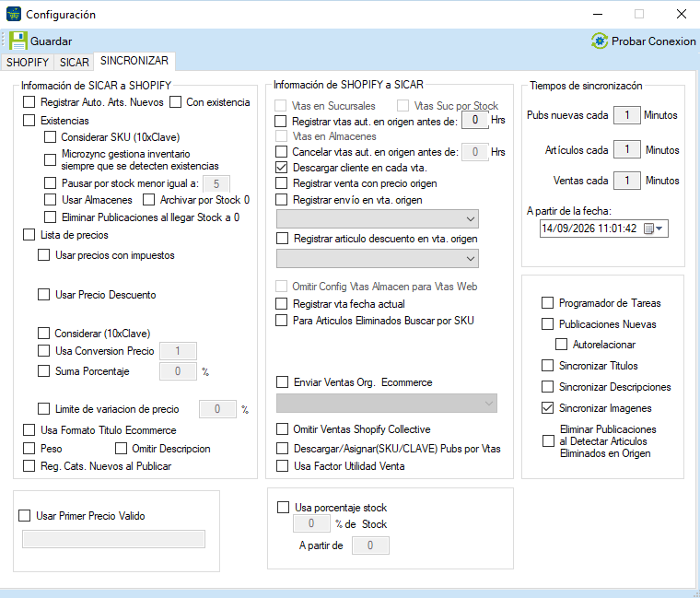Screen dimensions: 700x598
Task: Open the SICAR tab
Action: [x=74, y=62]
